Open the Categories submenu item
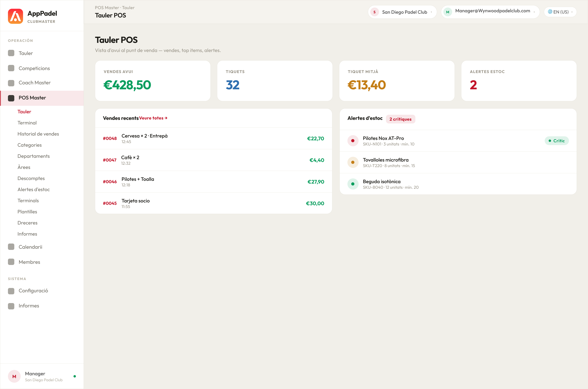This screenshot has width=588, height=389. click(x=30, y=145)
